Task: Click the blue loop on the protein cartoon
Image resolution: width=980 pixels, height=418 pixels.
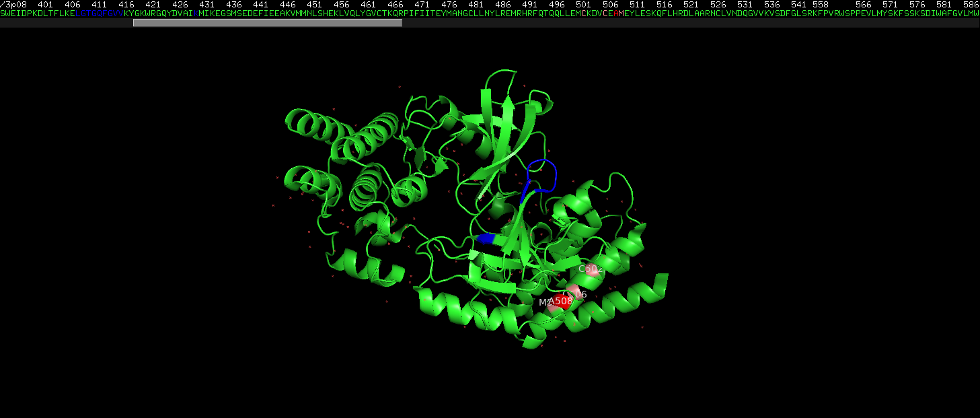Action: coord(543,175)
